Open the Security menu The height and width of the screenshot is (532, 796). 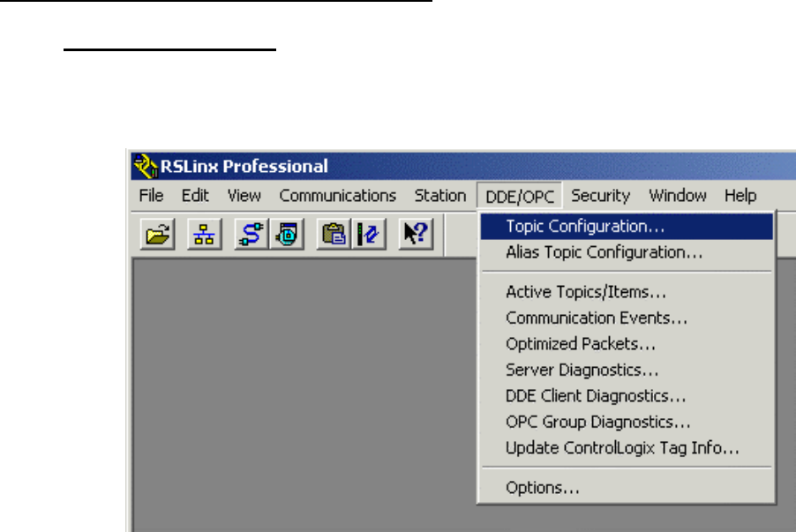point(601,196)
